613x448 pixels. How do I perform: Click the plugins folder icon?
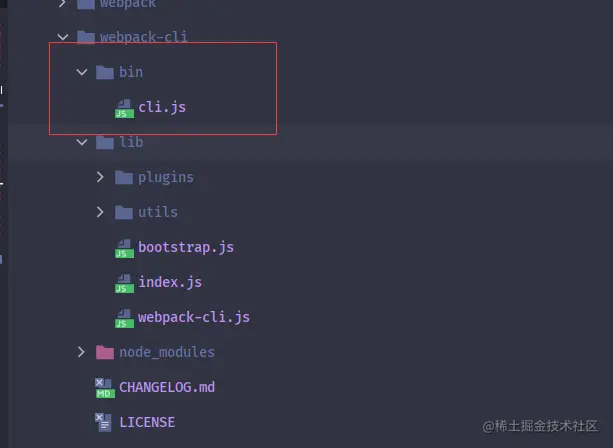pyautogui.click(x=124, y=177)
